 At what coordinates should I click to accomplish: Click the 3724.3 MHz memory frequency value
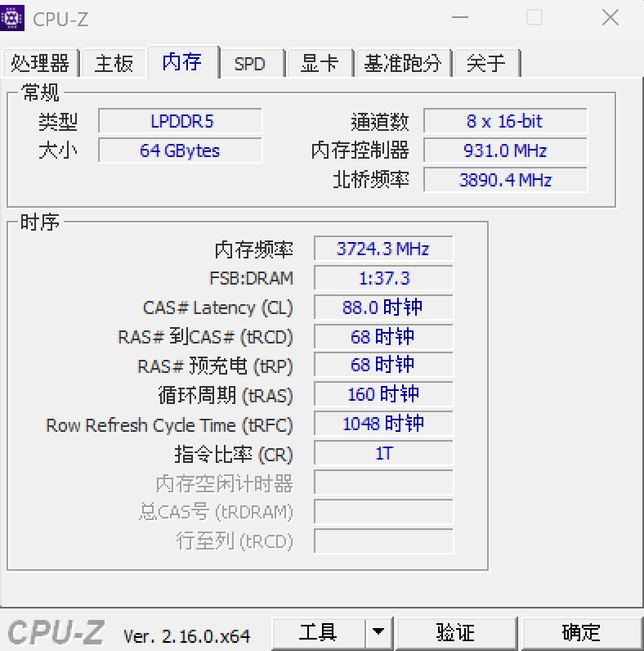[384, 249]
